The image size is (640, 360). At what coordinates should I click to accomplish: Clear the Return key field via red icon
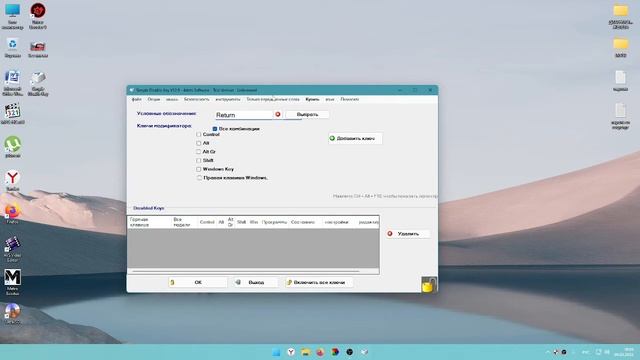pos(278,115)
